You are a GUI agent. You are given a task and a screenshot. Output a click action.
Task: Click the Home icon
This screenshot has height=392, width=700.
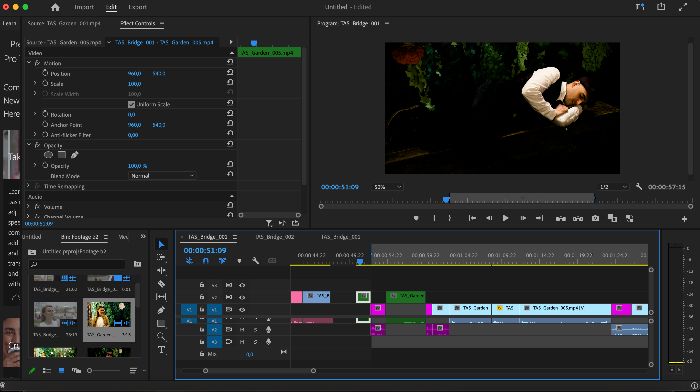[x=55, y=7]
